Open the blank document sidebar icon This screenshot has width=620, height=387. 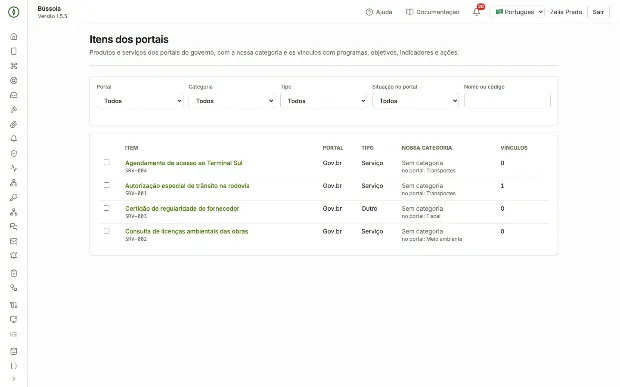pos(13,51)
